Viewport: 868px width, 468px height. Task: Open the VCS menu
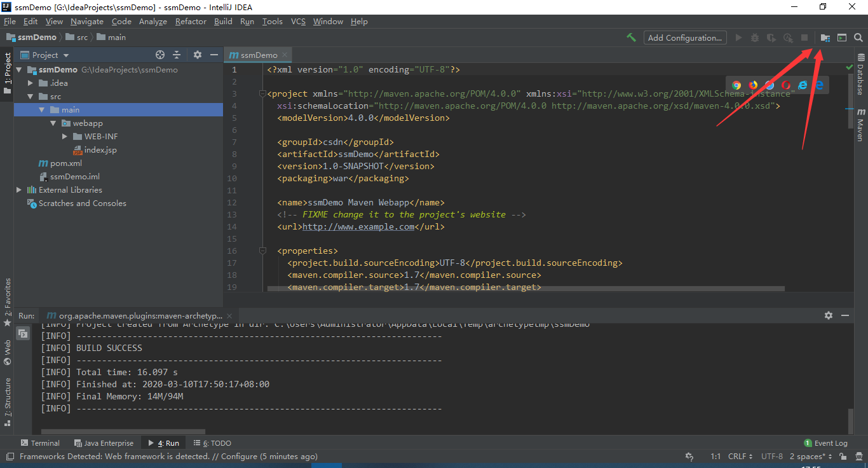[298, 22]
